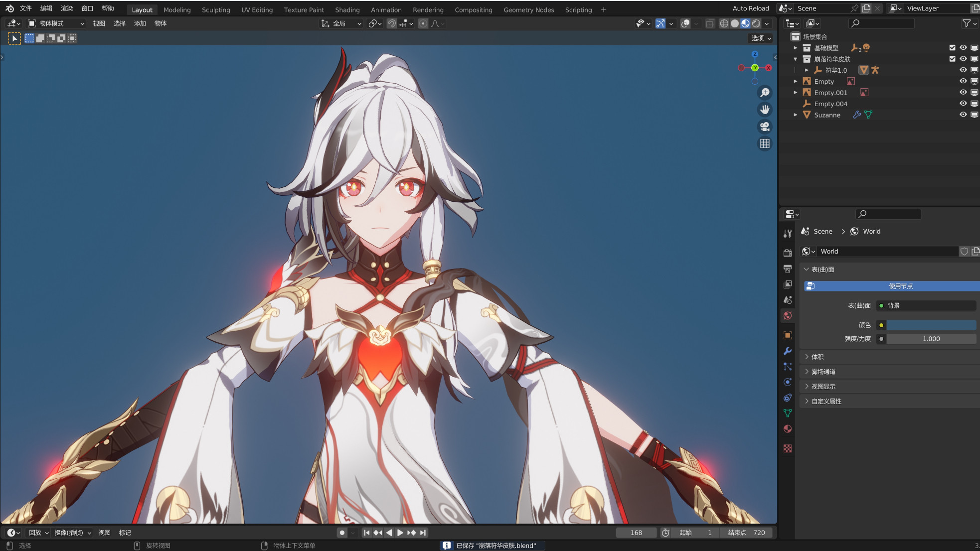Open the 文件 menu
This screenshot has height=551, width=980.
pyautogui.click(x=25, y=8)
